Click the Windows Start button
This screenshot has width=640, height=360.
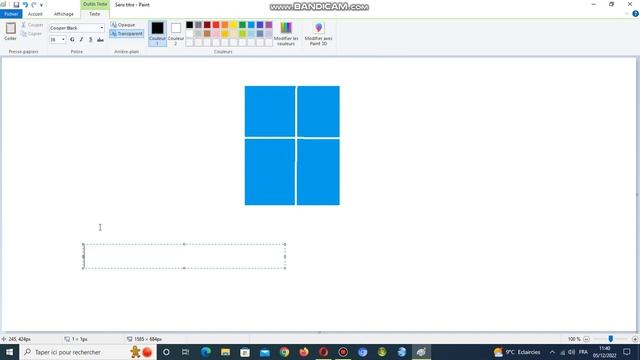(9, 352)
